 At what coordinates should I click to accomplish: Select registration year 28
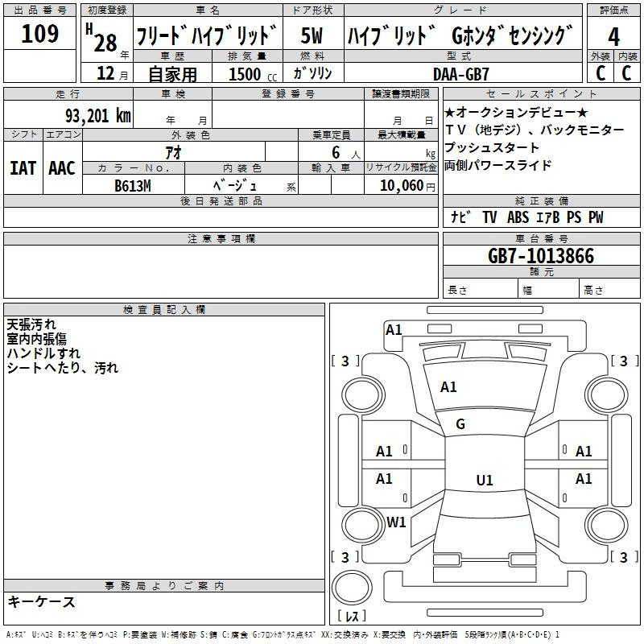click(x=105, y=43)
